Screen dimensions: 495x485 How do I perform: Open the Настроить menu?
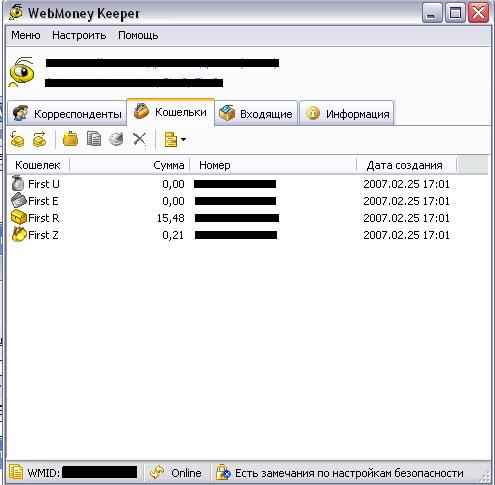click(79, 35)
